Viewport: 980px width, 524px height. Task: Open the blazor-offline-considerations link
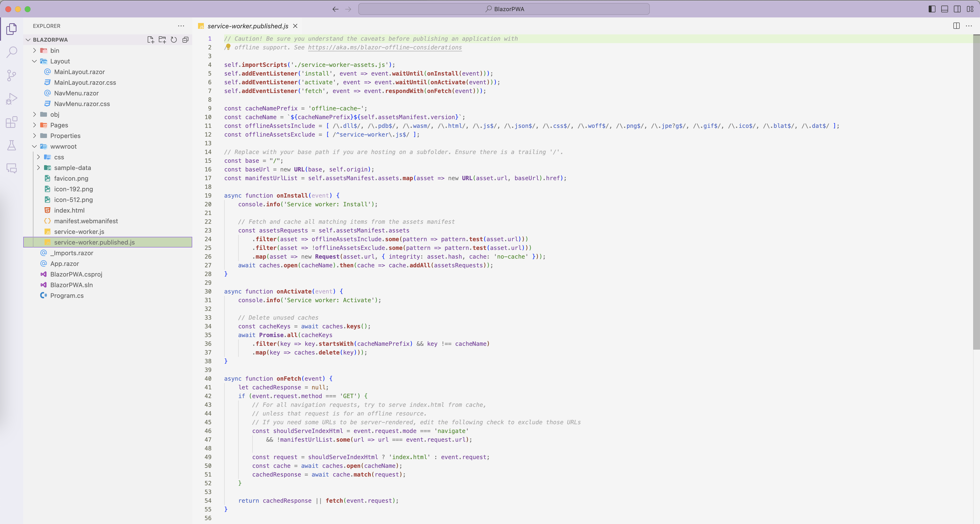385,47
